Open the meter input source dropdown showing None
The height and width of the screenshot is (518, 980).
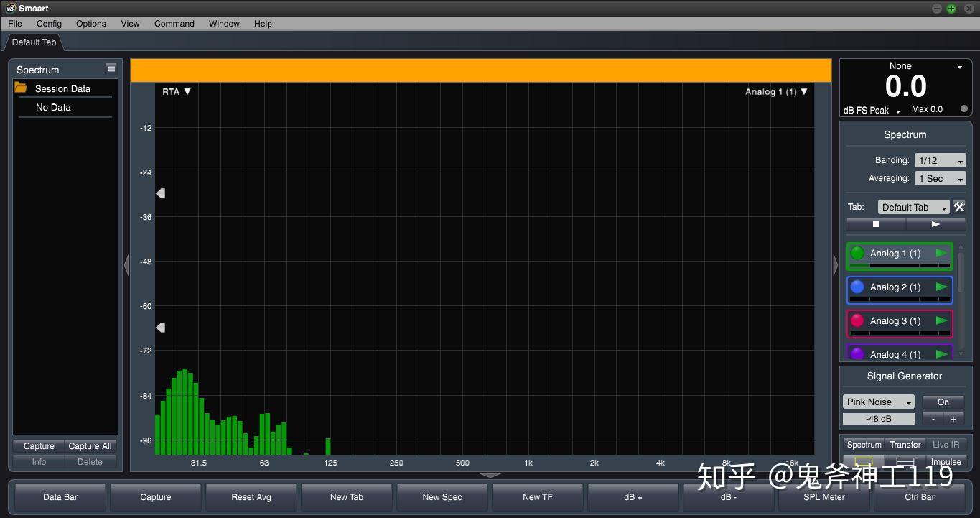(x=925, y=66)
